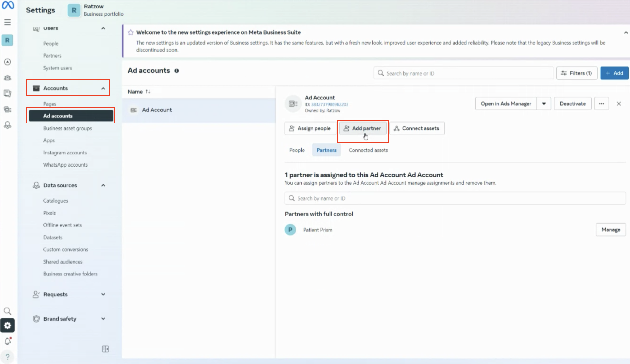Click the search magnifier in left rail
Viewport: 630px width, 364px height.
pyautogui.click(x=8, y=311)
